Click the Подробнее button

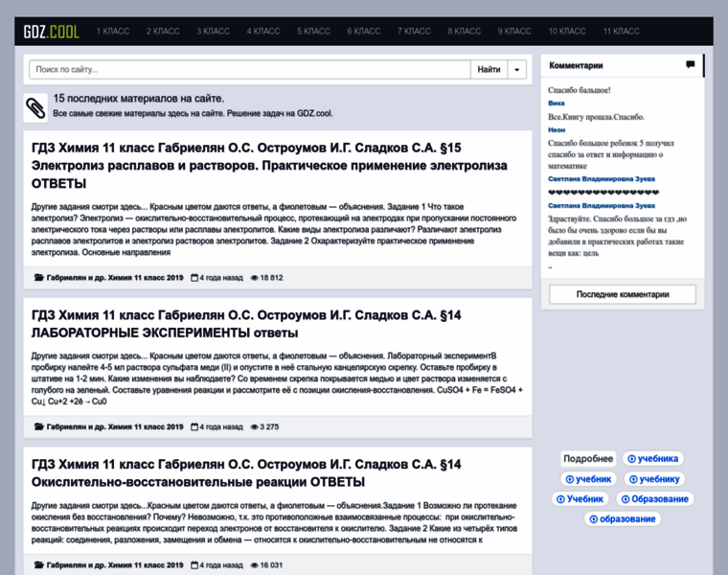pyautogui.click(x=588, y=459)
